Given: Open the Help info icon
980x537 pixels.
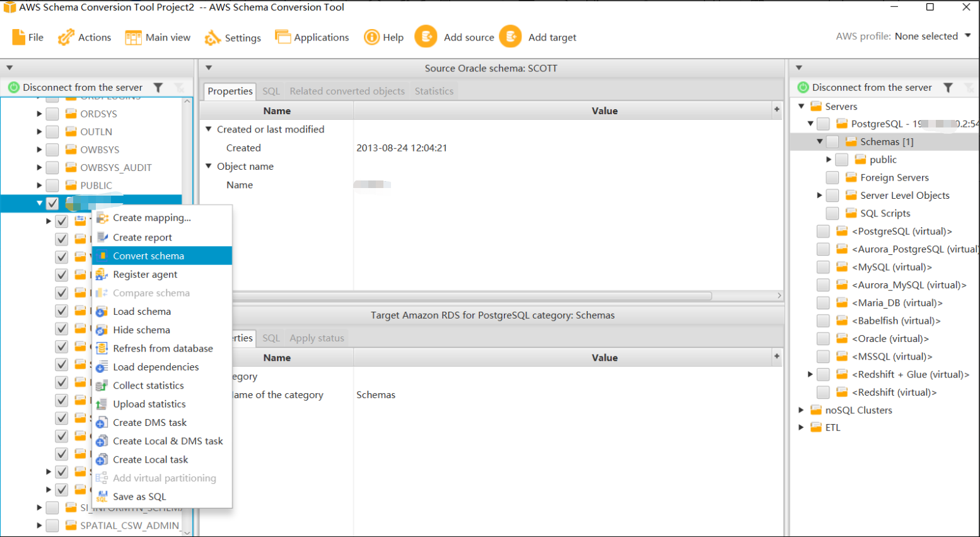Looking at the screenshot, I should click(371, 37).
